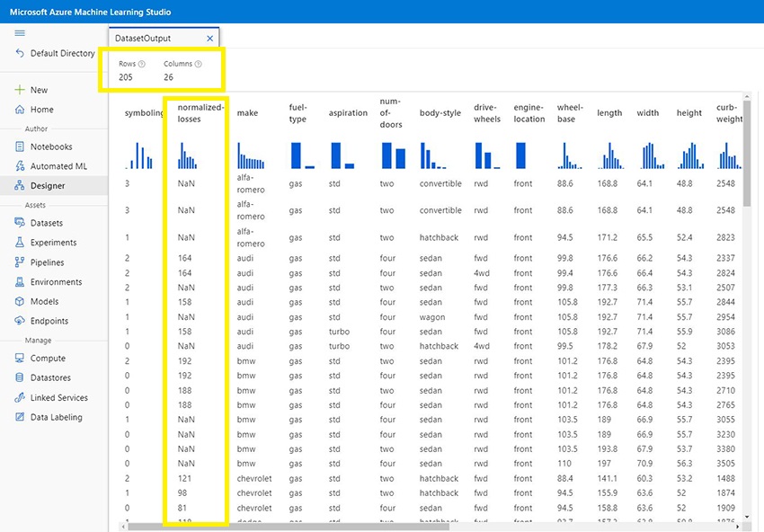Image resolution: width=764 pixels, height=532 pixels.
Task: Switch to the DatasetOutput tab
Action: point(144,39)
